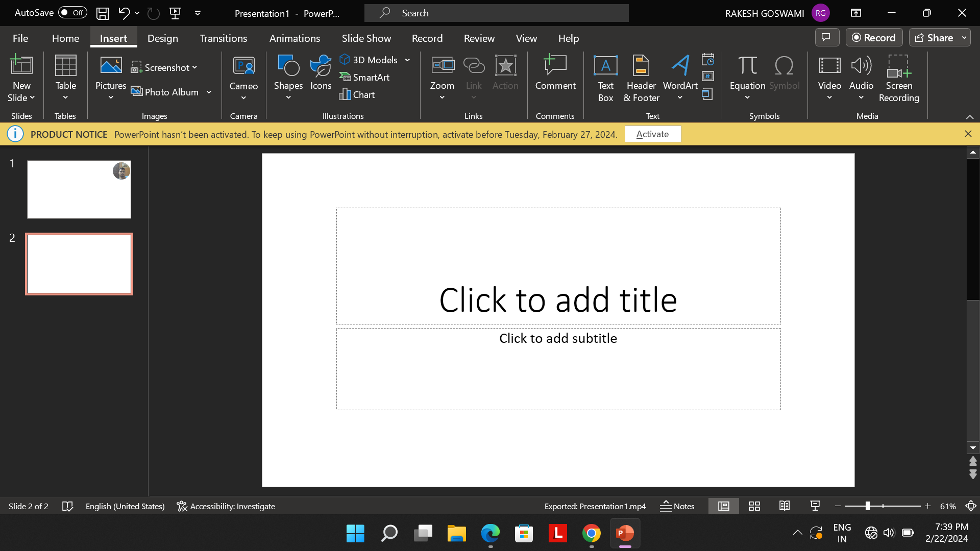Switch to Normal view in status bar

(723, 506)
